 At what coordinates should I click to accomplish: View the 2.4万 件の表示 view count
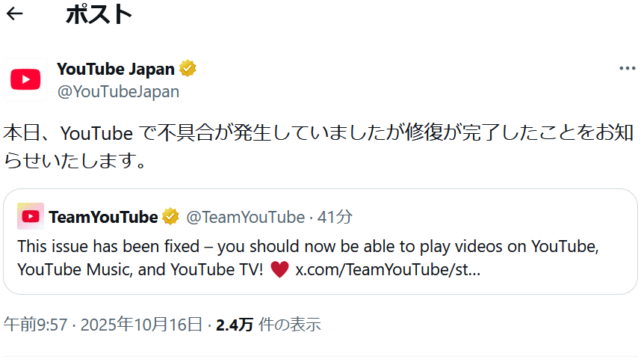268,325
